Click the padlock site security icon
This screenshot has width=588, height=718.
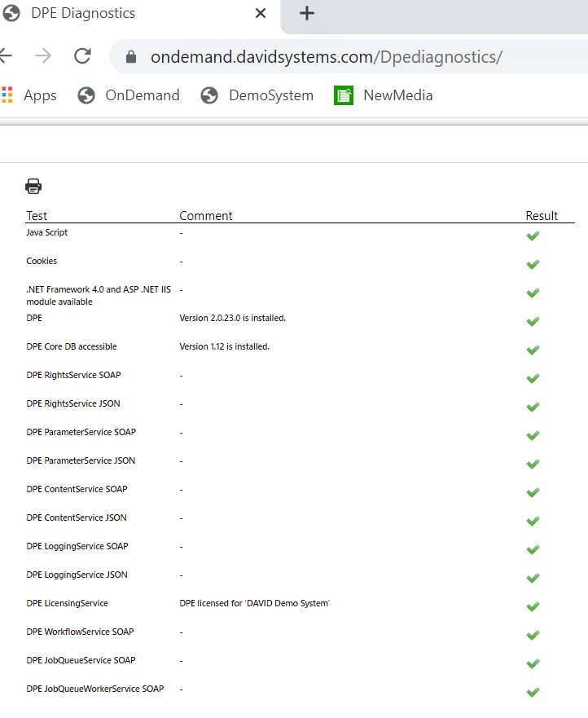tap(130, 57)
